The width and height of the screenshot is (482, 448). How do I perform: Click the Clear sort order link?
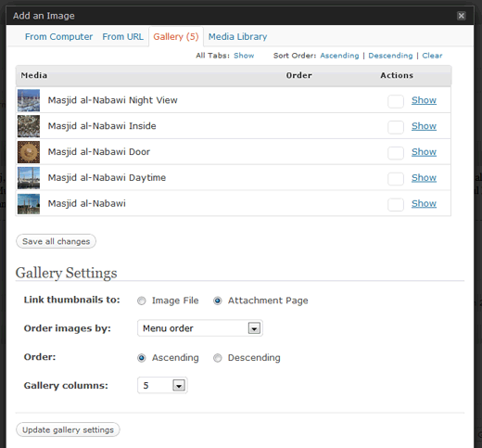click(432, 56)
